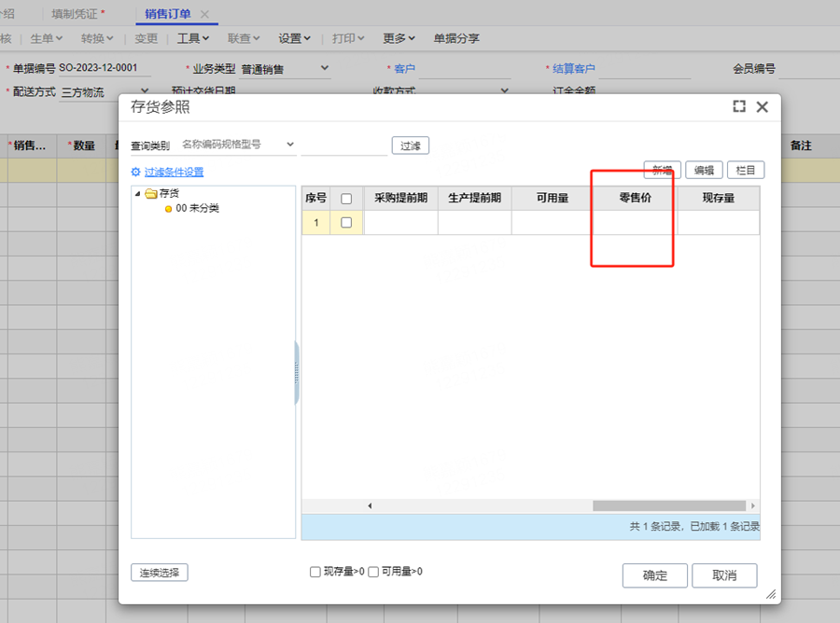The width and height of the screenshot is (840, 623).
Task: Click the 客户 input field
Action: click(465, 68)
